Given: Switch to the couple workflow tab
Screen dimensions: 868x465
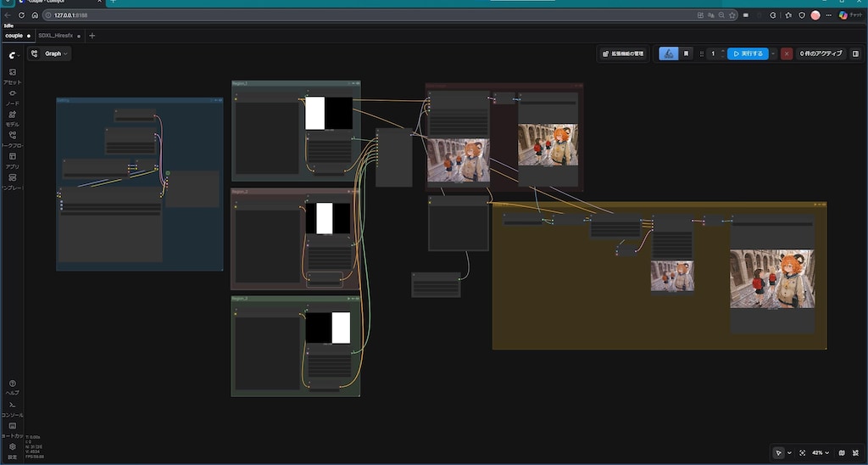Looking at the screenshot, I should click(x=17, y=36).
